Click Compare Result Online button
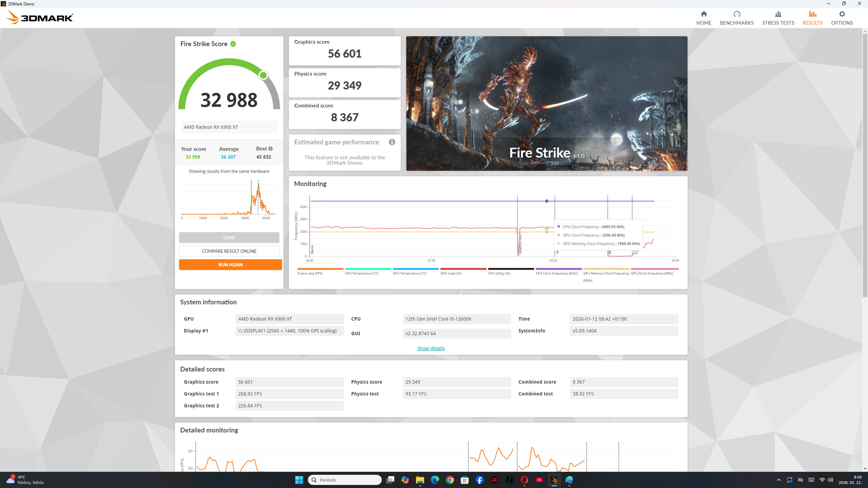 229,251
